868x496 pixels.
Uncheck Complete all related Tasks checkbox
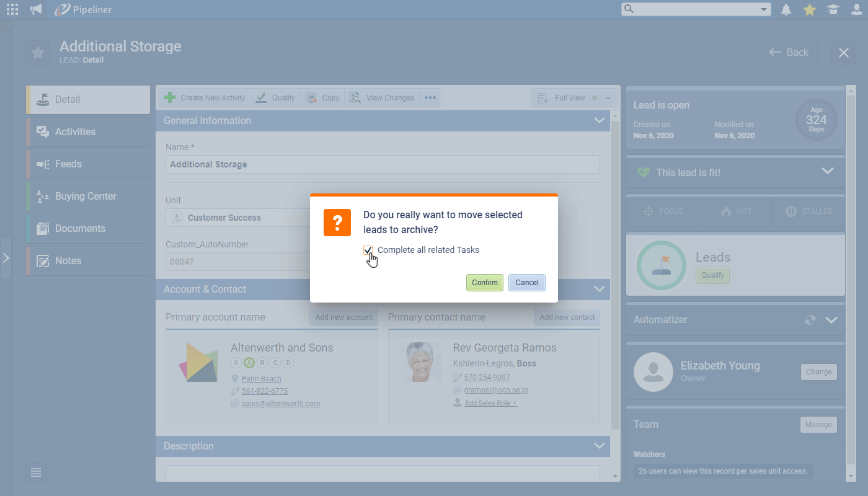368,250
